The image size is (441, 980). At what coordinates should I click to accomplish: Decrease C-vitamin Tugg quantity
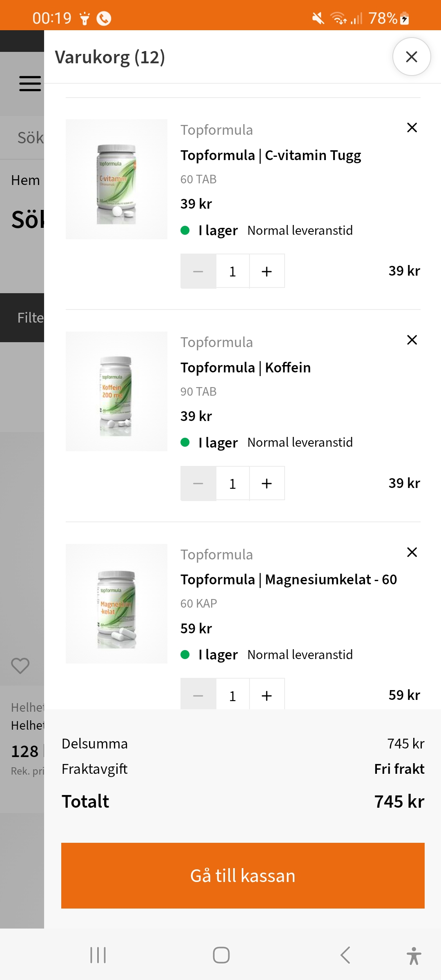pyautogui.click(x=198, y=271)
